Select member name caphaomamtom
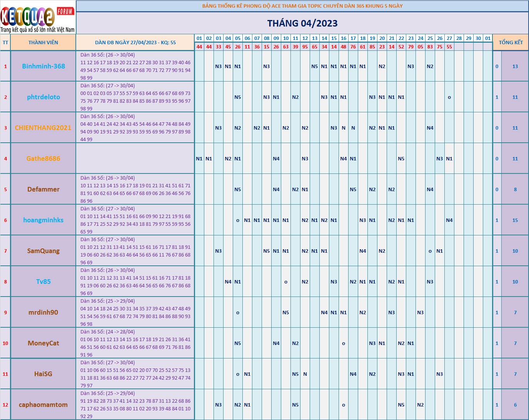Screen dimensions: 529x420 coord(43,405)
